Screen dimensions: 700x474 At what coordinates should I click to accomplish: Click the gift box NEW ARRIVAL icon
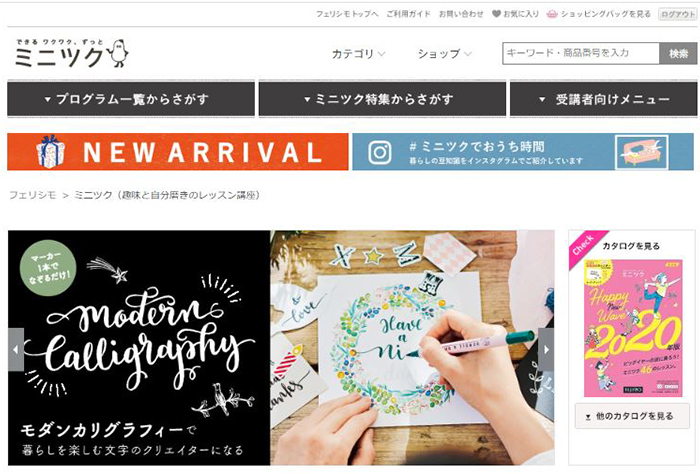click(50, 152)
